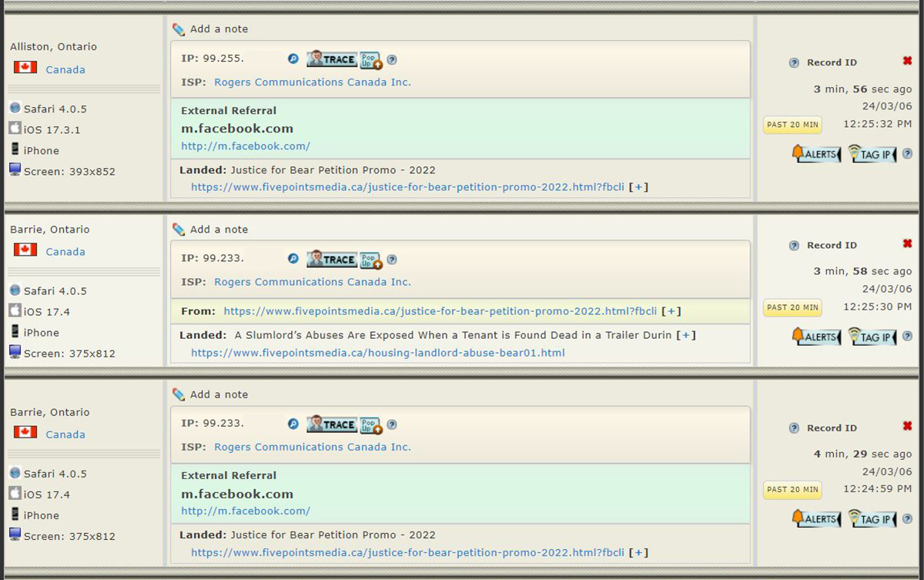
Task: Click Record ID help icon for 12:24:59 PM record
Action: [794, 428]
